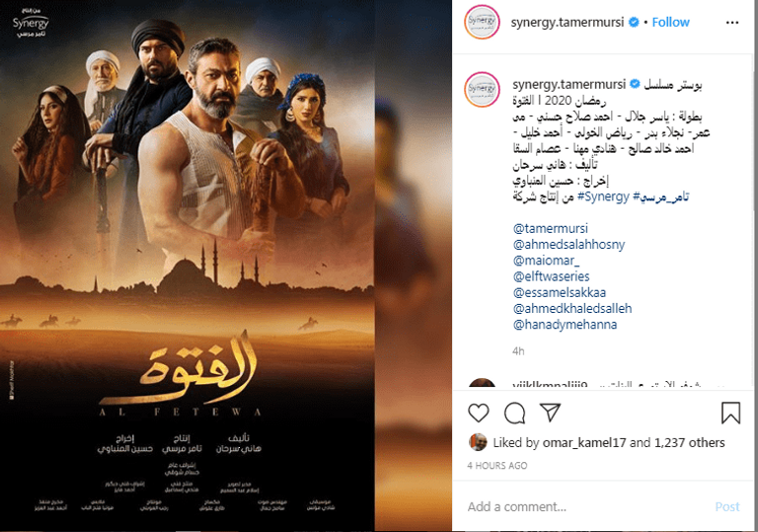The image size is (758, 532).
Task: Open the @hanadymehanna mention
Action: click(566, 325)
